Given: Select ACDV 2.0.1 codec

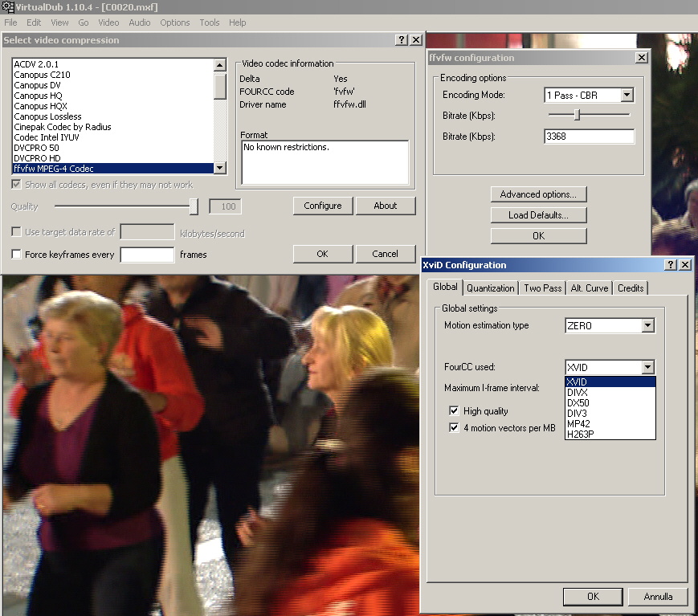Looking at the screenshot, I should [113, 64].
